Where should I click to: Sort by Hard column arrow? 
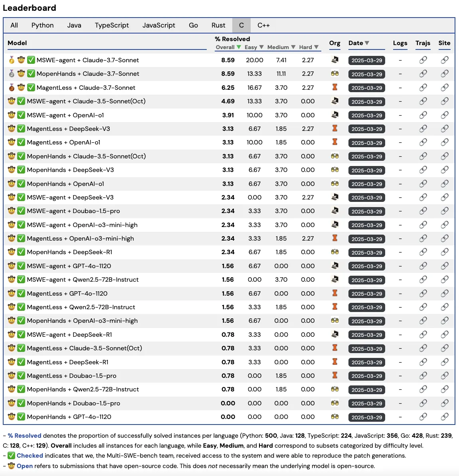click(316, 47)
